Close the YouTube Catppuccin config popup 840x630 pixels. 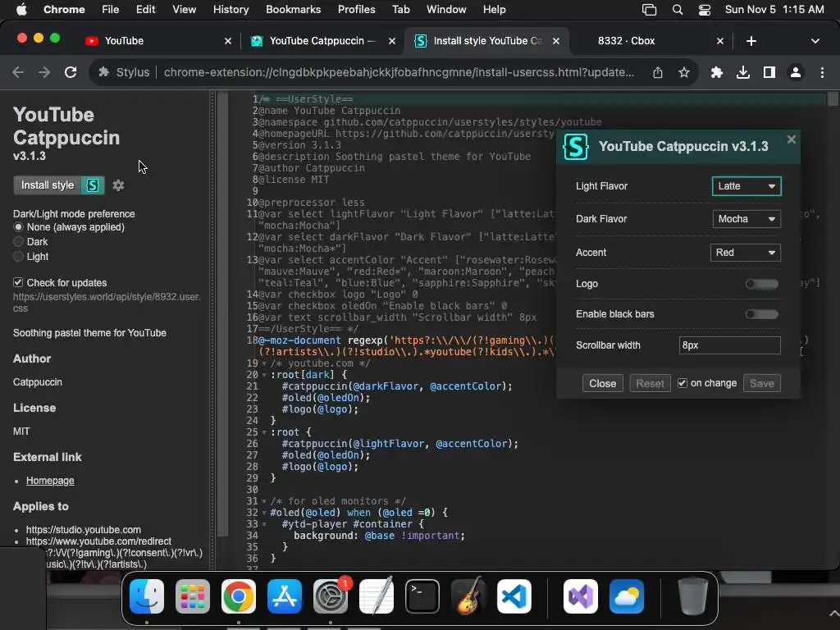tap(792, 139)
